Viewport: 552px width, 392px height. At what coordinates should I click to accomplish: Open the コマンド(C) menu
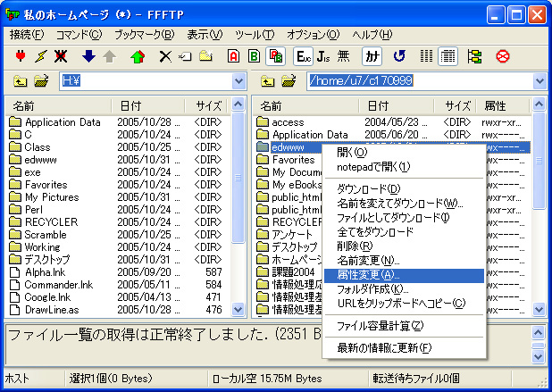click(79, 35)
